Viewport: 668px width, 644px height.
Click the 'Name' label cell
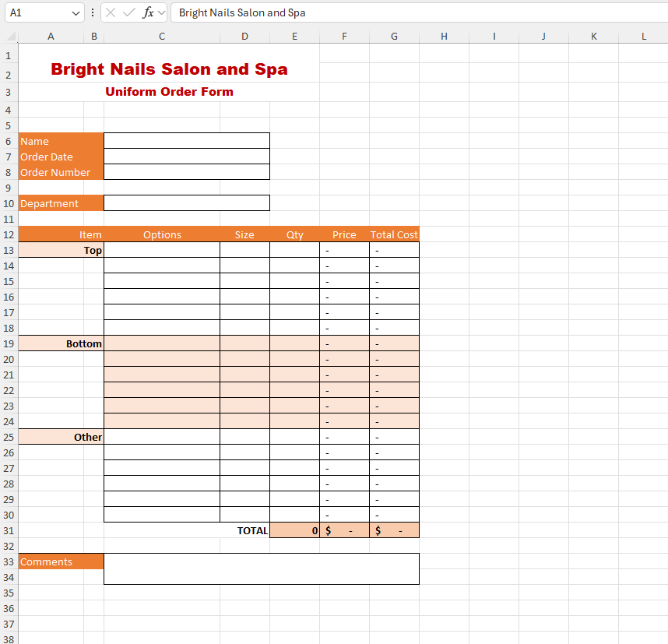tap(61, 141)
